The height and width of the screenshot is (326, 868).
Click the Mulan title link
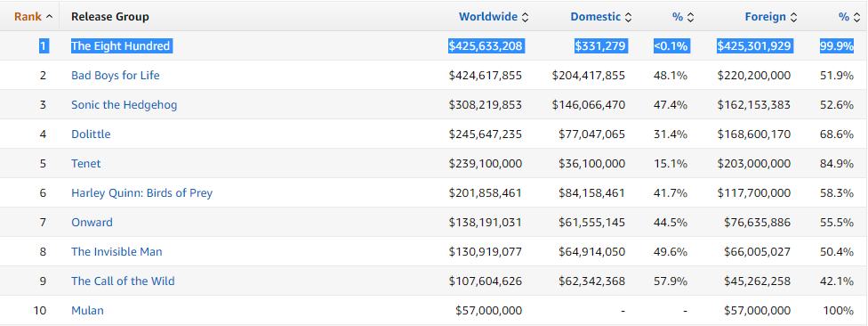point(87,311)
